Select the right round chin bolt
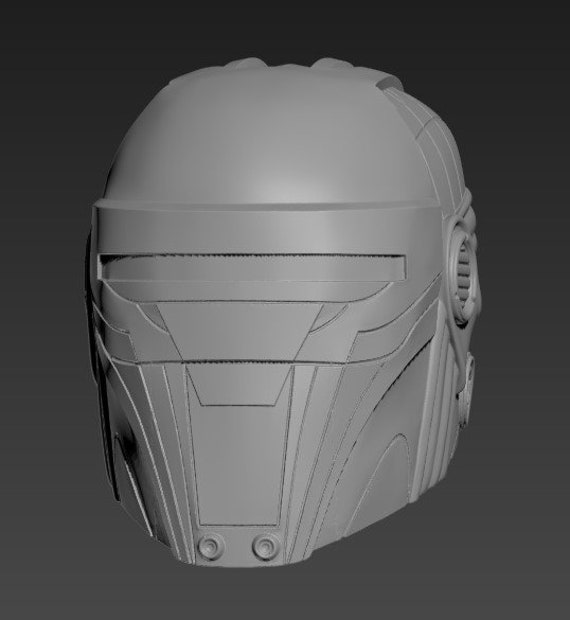The image size is (570, 620). pyautogui.click(x=264, y=546)
